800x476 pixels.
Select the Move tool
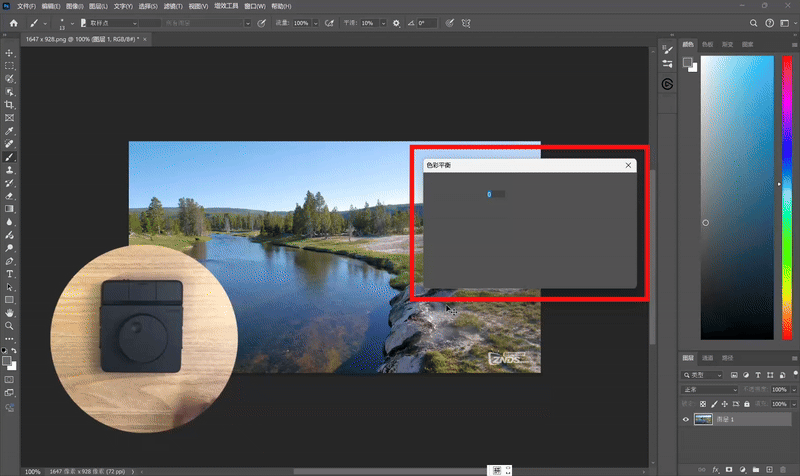[x=10, y=52]
